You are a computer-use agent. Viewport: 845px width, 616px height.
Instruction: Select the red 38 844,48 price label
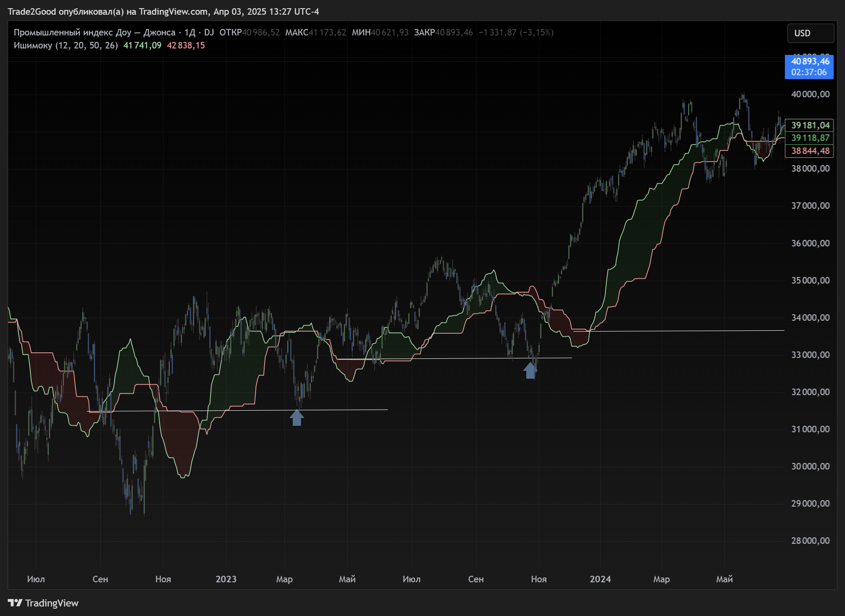[x=809, y=151]
